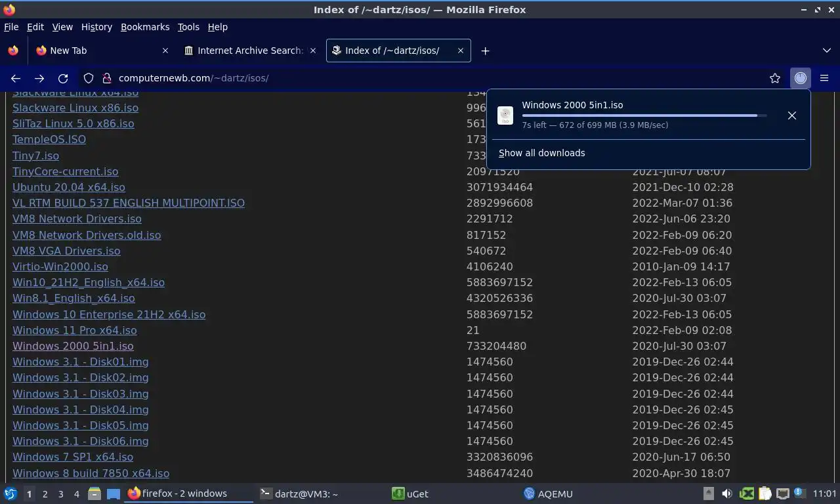Switch to the New Tab tab
This screenshot has width=840, height=504.
(x=102, y=51)
